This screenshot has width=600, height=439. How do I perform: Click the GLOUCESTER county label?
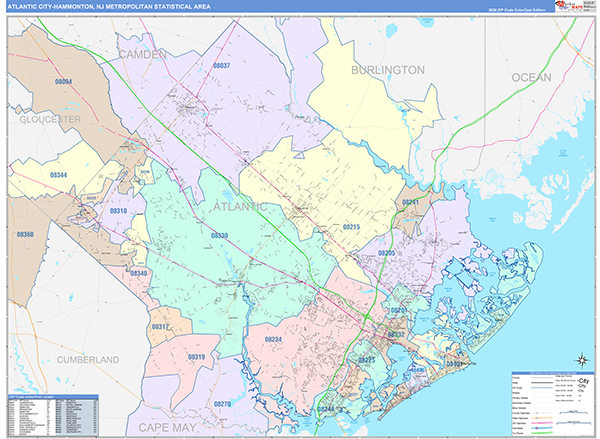point(49,118)
